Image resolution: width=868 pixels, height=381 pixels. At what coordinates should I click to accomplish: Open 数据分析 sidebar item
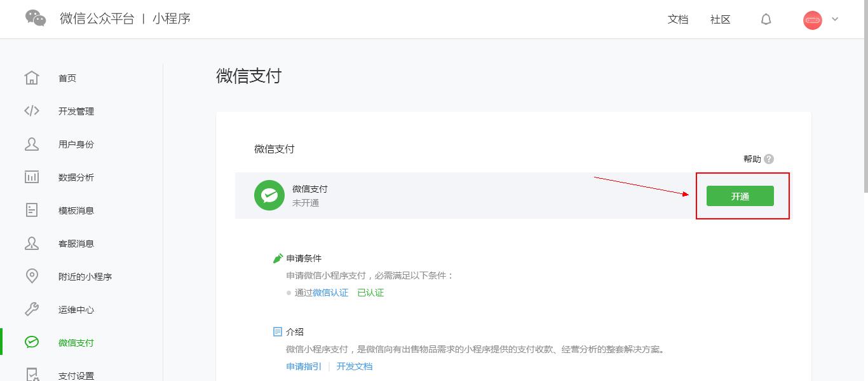[76, 177]
